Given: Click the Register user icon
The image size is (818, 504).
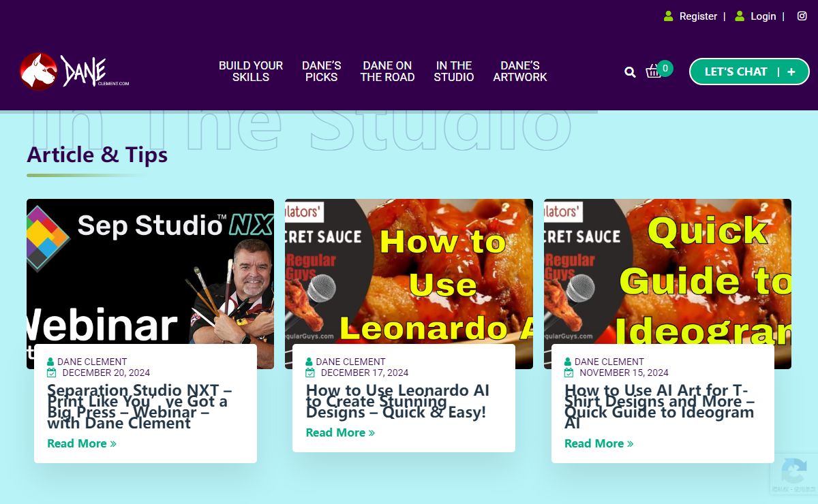Looking at the screenshot, I should (669, 16).
